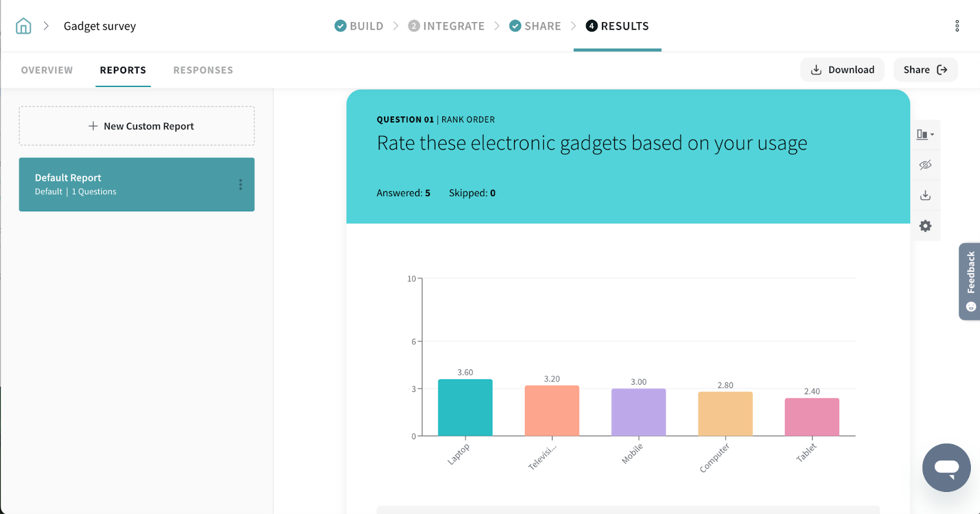Select the Default Report card

(123, 184)
